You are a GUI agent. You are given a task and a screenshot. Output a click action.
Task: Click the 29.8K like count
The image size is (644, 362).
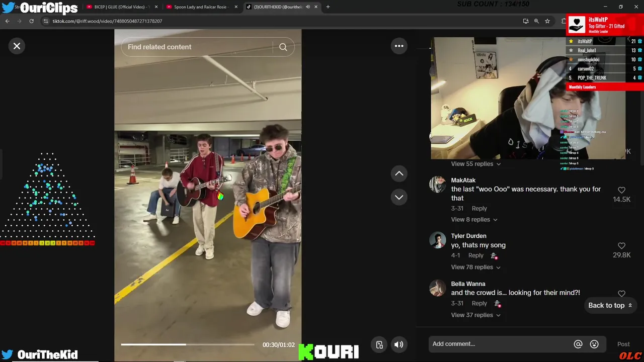coord(621,255)
